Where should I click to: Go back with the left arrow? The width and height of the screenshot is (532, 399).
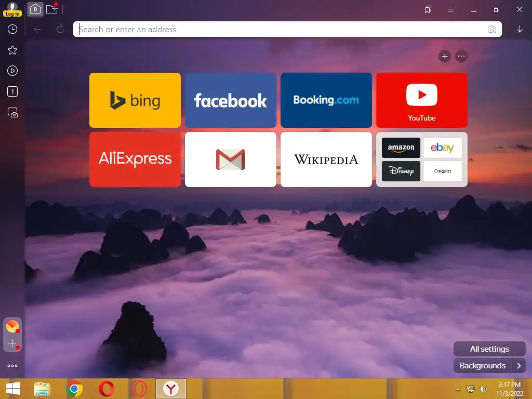(x=37, y=30)
